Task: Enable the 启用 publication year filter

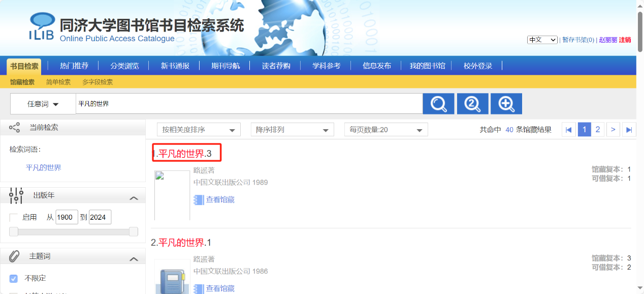Action: pyautogui.click(x=14, y=218)
